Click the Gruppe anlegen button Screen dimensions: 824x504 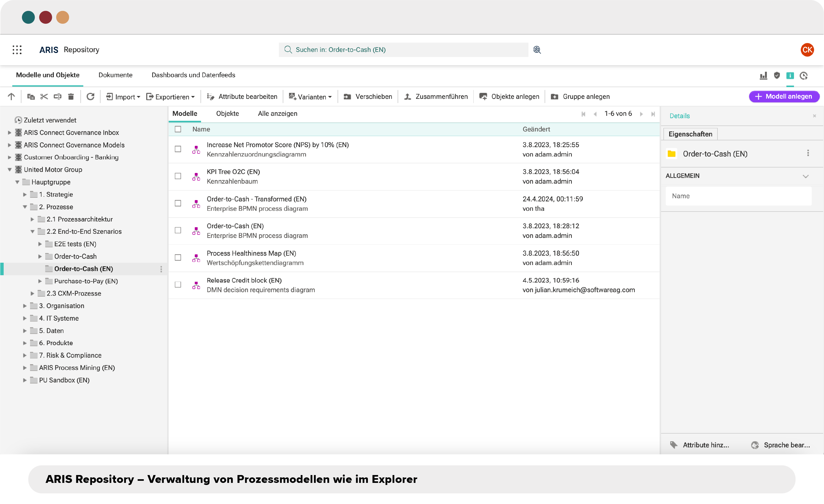pyautogui.click(x=580, y=97)
